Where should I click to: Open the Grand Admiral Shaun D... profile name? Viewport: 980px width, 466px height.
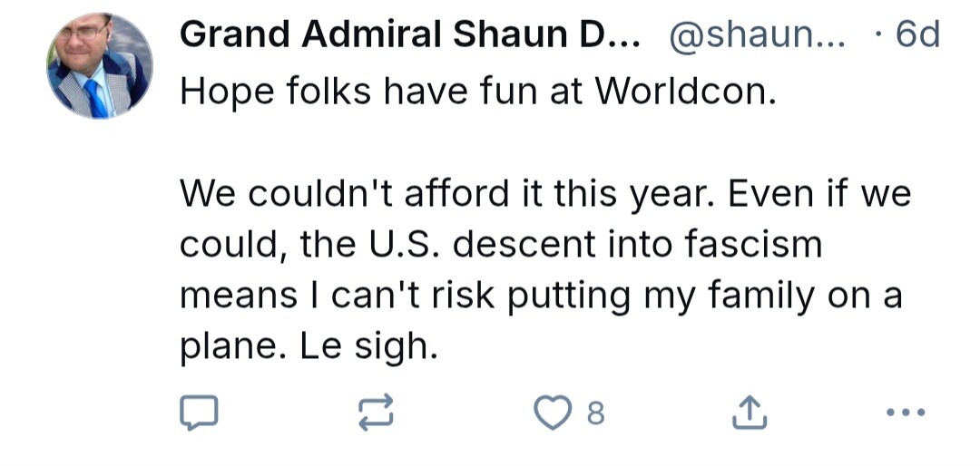(x=410, y=34)
